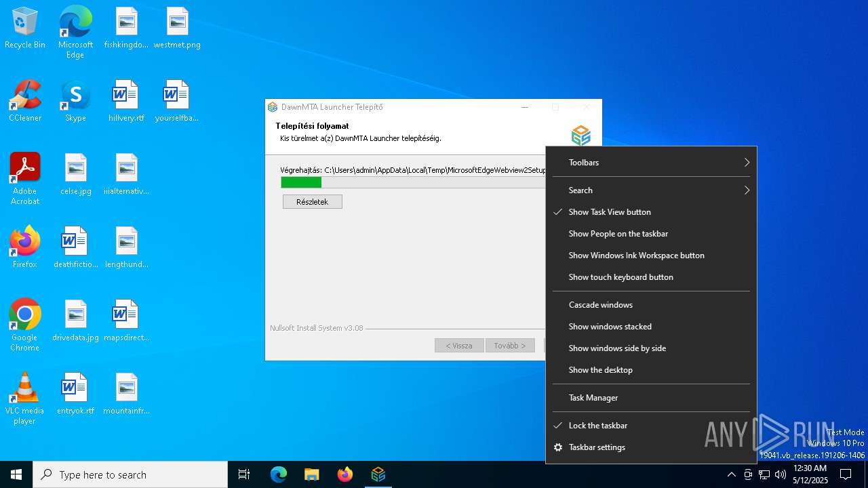Image resolution: width=868 pixels, height=488 pixels.
Task: Open the Windows Start menu
Action: [x=16, y=474]
